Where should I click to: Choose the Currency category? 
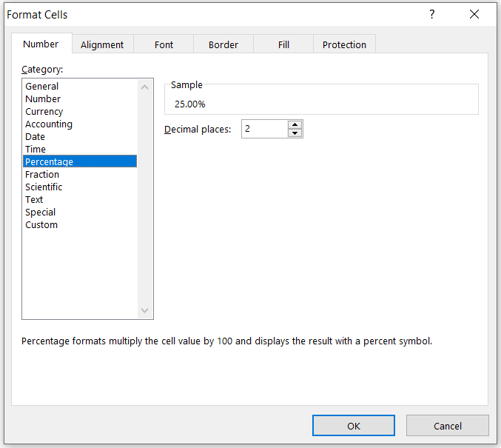80,112
